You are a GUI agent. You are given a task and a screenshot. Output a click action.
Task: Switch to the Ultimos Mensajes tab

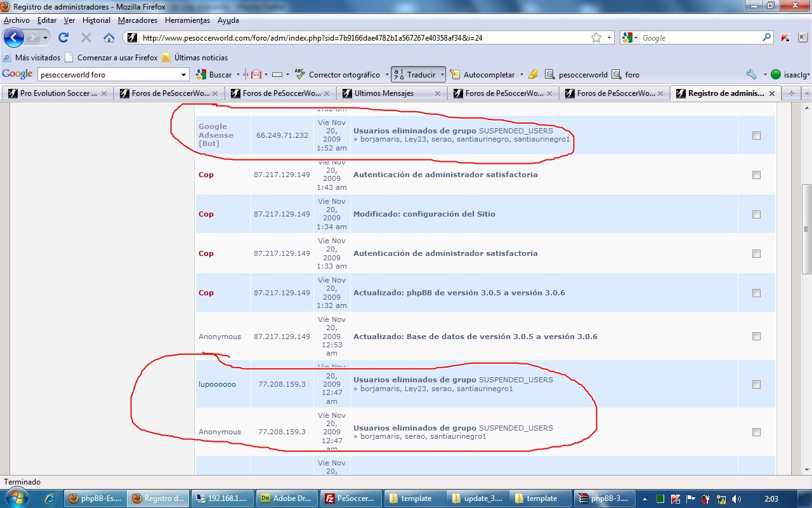click(x=391, y=93)
